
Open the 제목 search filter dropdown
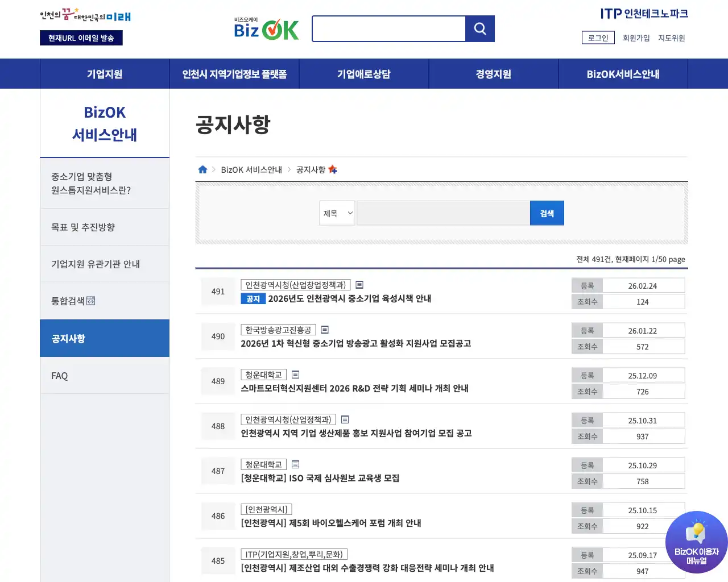(x=337, y=213)
